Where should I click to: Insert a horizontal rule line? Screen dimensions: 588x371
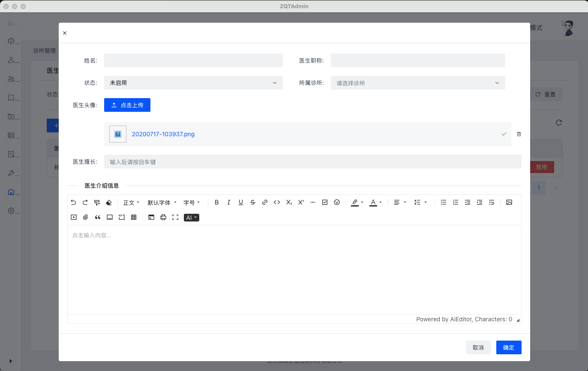click(313, 202)
